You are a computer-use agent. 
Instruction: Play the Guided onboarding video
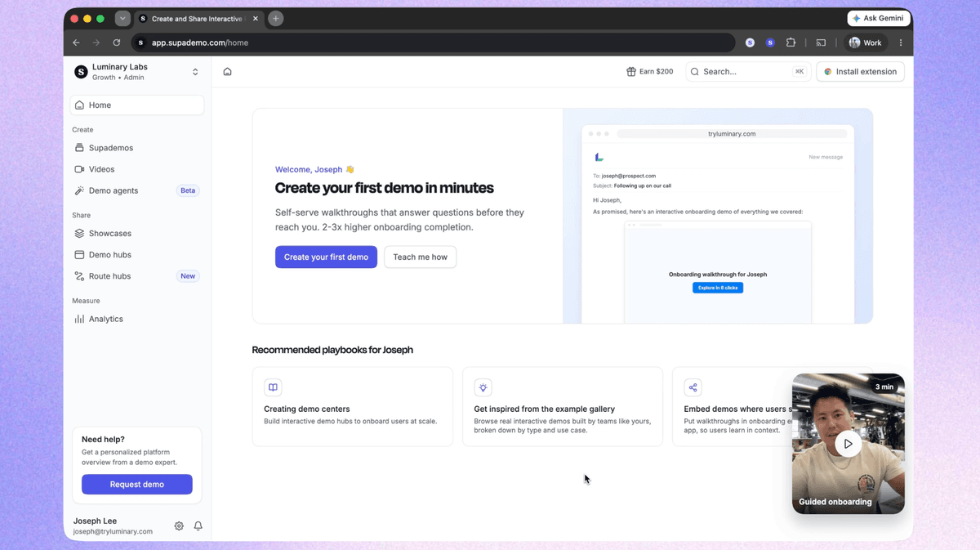tap(848, 444)
